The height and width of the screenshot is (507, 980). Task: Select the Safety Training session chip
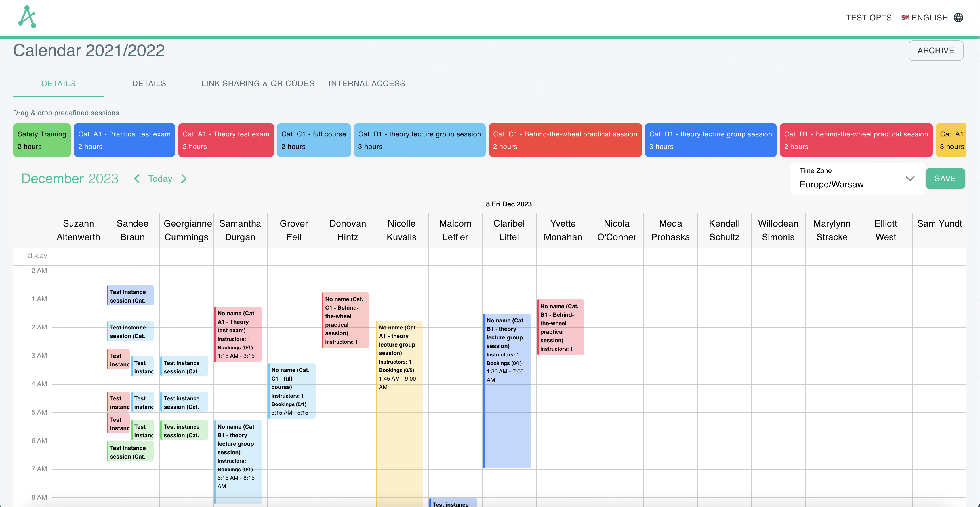[42, 140]
